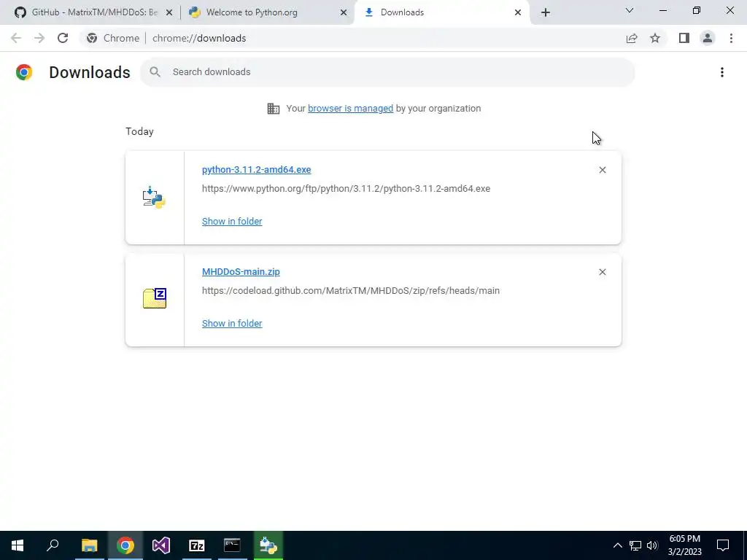Screen dimensions: 747x560
Task: Show MHDDoS-main.zip in folder
Action: click(x=232, y=323)
